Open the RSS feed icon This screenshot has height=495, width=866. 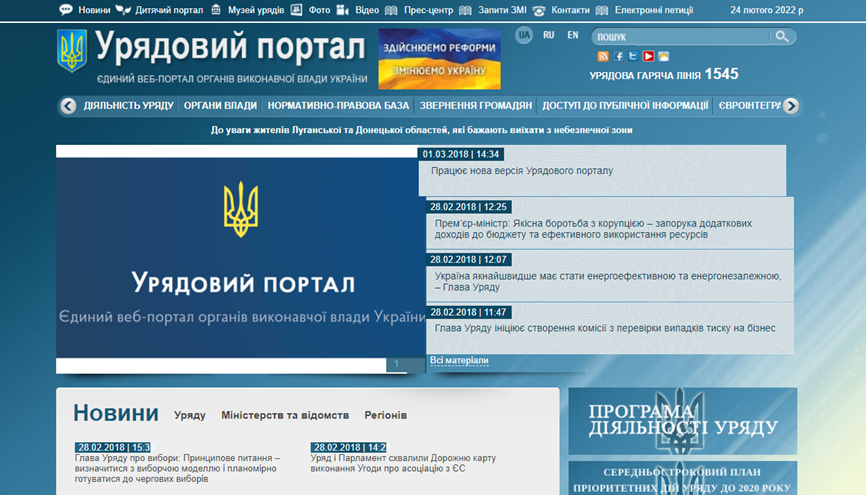pyautogui.click(x=603, y=56)
